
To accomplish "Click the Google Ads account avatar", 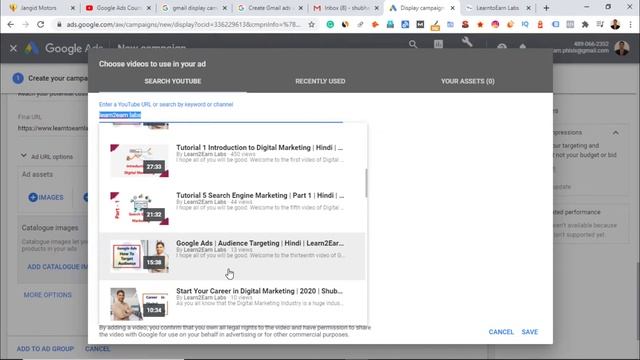I will pos(622,48).
